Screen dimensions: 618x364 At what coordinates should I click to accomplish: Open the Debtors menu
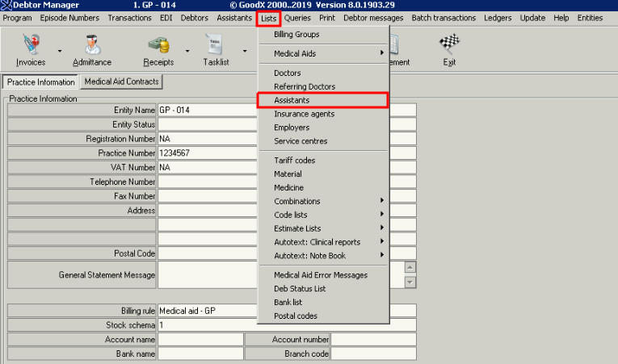(x=195, y=18)
